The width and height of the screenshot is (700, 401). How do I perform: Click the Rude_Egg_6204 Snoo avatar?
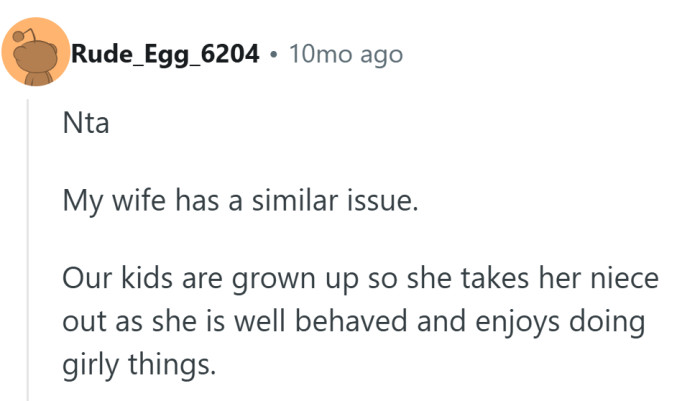point(34,54)
